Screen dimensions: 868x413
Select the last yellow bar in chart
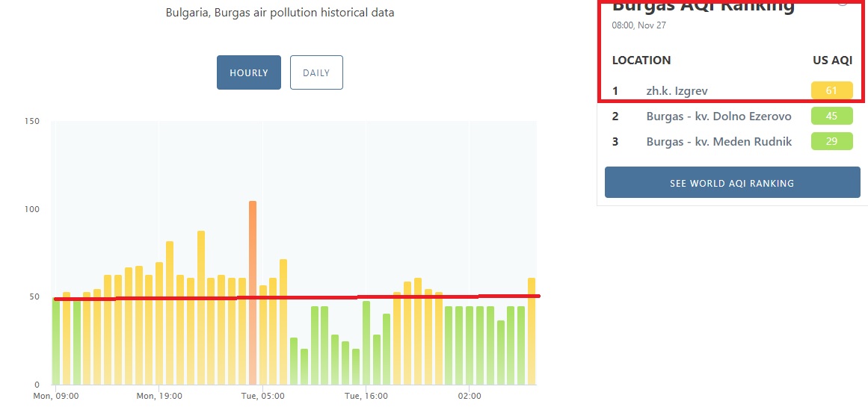point(532,331)
